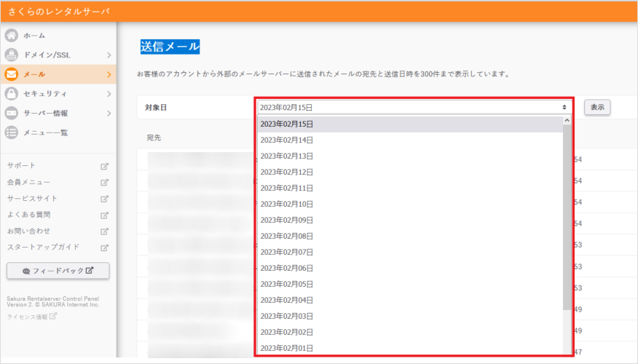Open the 対象日 date dropdown box

point(413,107)
